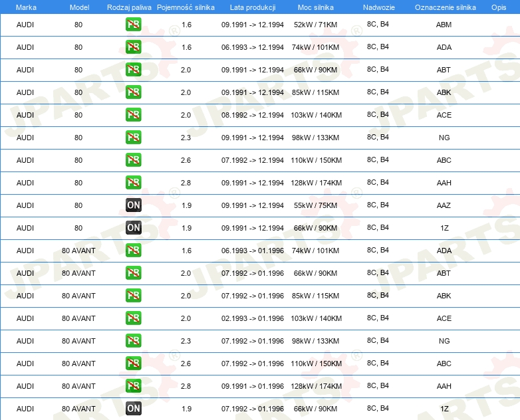The width and height of the screenshot is (520, 420).
Task: Click date range 08.1992 -> 12.1994
Action: (x=253, y=115)
